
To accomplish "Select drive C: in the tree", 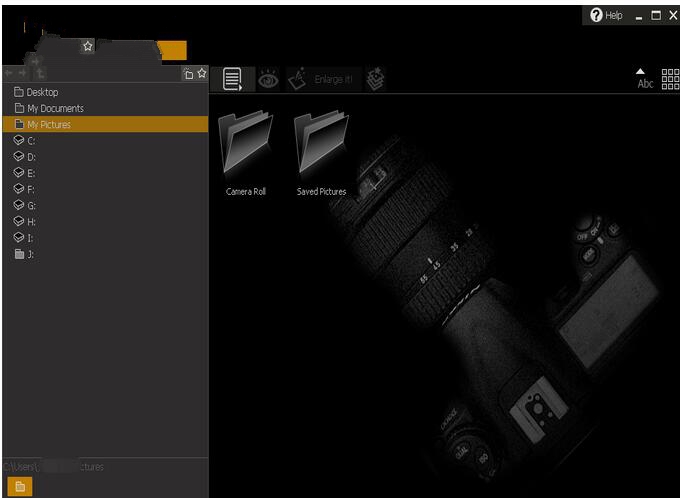I will [105, 141].
